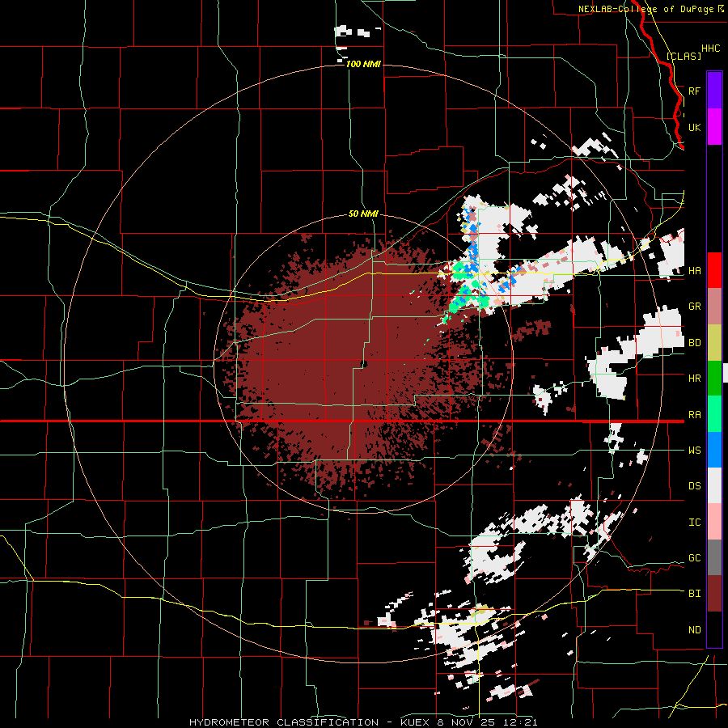Click the WS blue legend swatch
This screenshot has width=728, height=728.
[x=714, y=450]
